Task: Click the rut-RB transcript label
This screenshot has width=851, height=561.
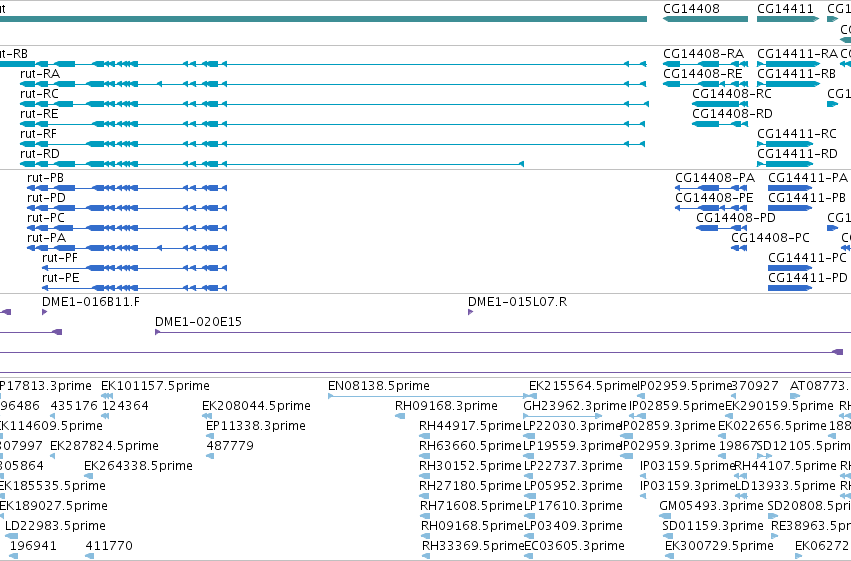Action: (14, 54)
